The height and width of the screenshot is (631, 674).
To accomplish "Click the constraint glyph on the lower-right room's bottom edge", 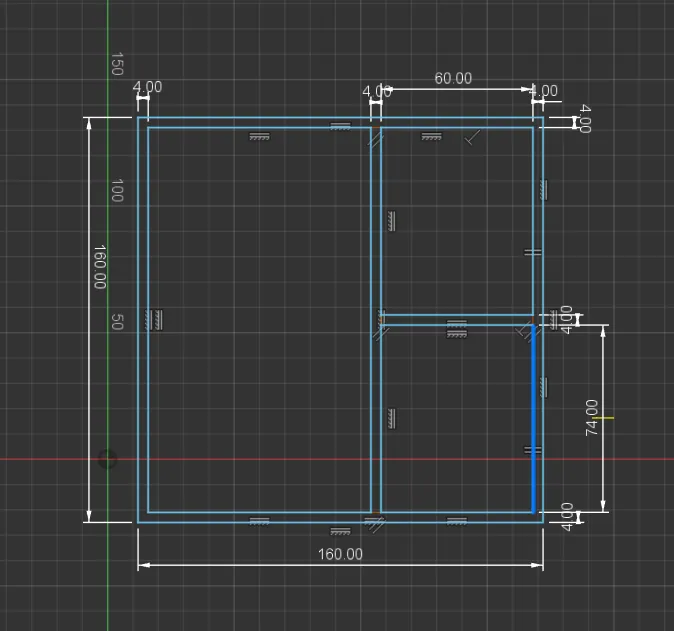I will pos(456,521).
